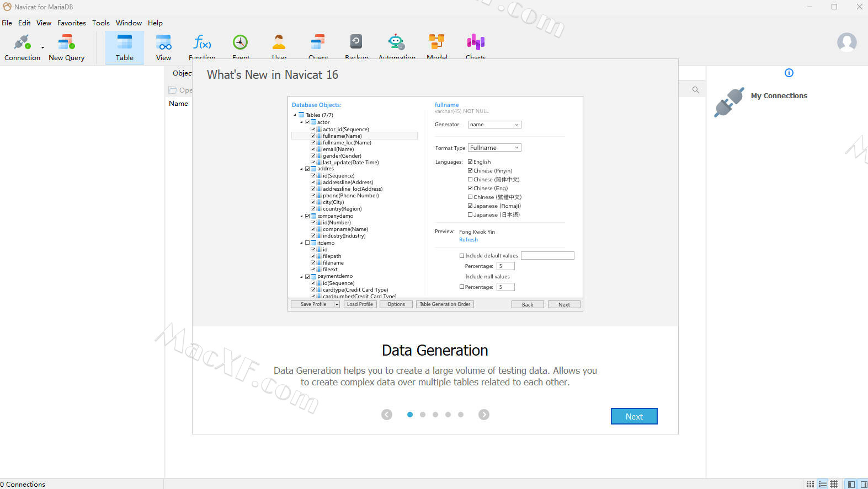Switch to detail list view mode
The image size is (868, 489).
[822, 484]
